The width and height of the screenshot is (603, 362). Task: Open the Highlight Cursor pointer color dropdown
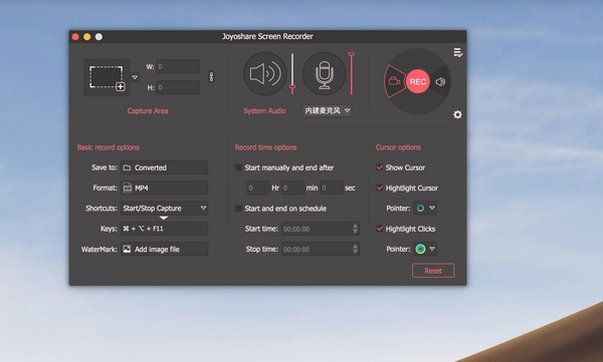425,208
